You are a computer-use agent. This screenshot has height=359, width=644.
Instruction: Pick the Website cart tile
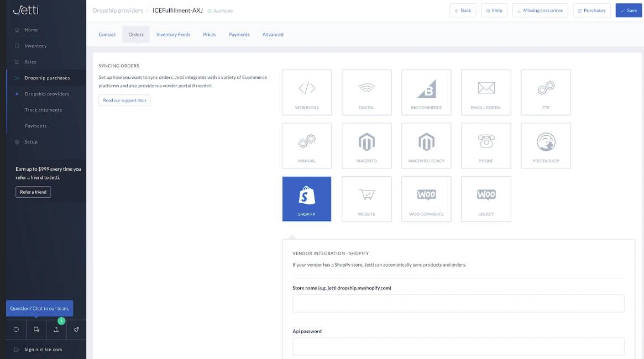click(x=366, y=199)
